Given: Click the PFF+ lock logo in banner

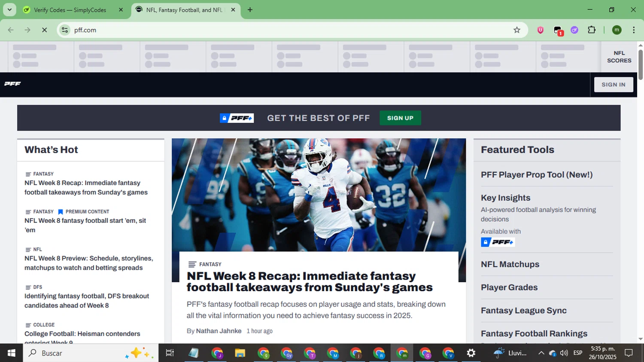Looking at the screenshot, I should click(x=237, y=118).
